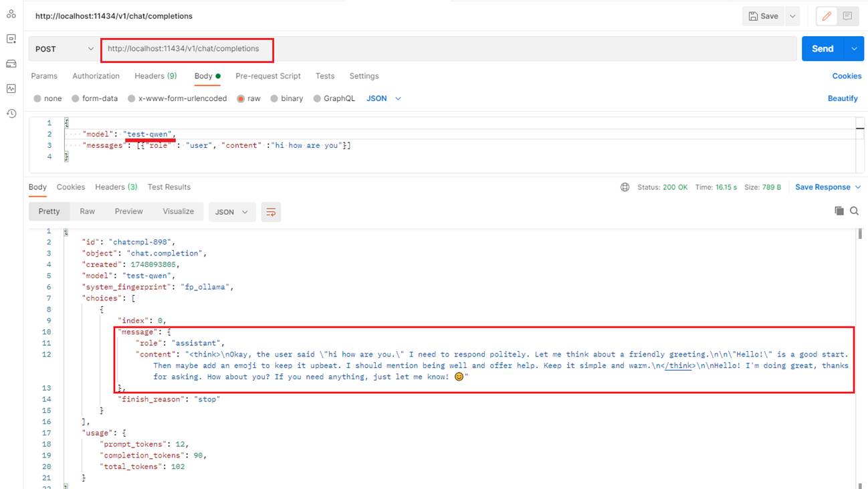This screenshot has height=489, width=868.
Task: Open History icon in the sidebar
Action: coord(11,113)
